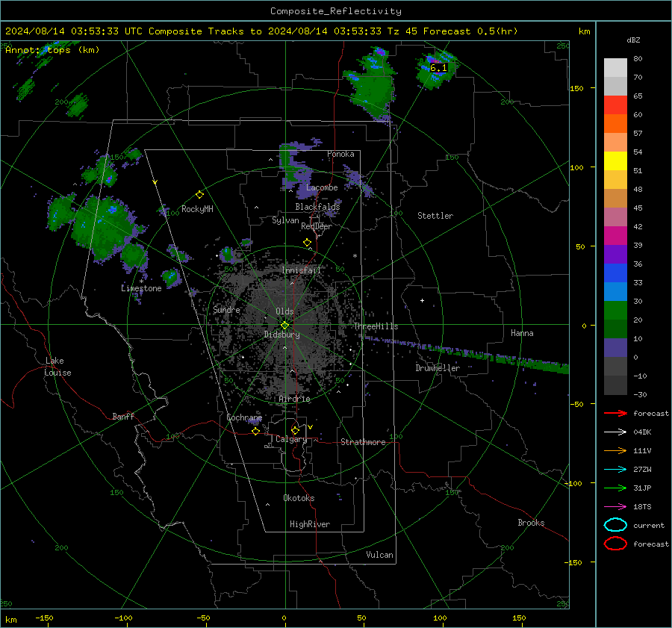Click the '04DK' legend label
The image size is (672, 628).
(x=642, y=432)
